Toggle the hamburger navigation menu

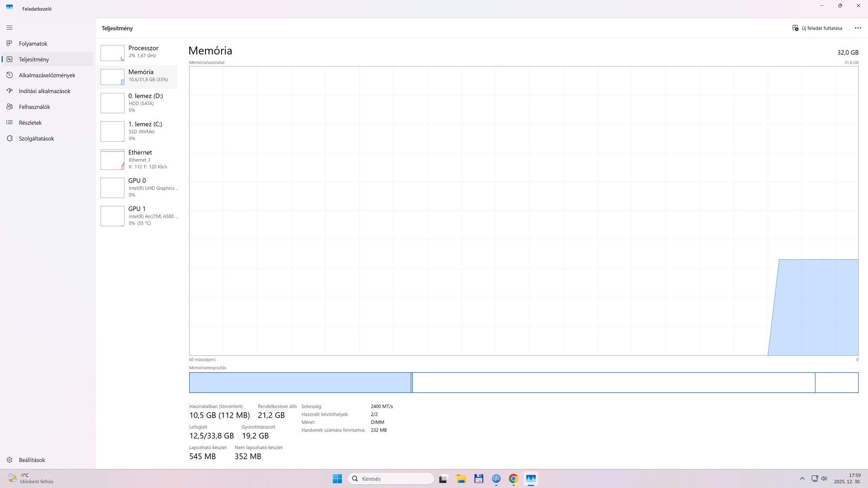[9, 28]
